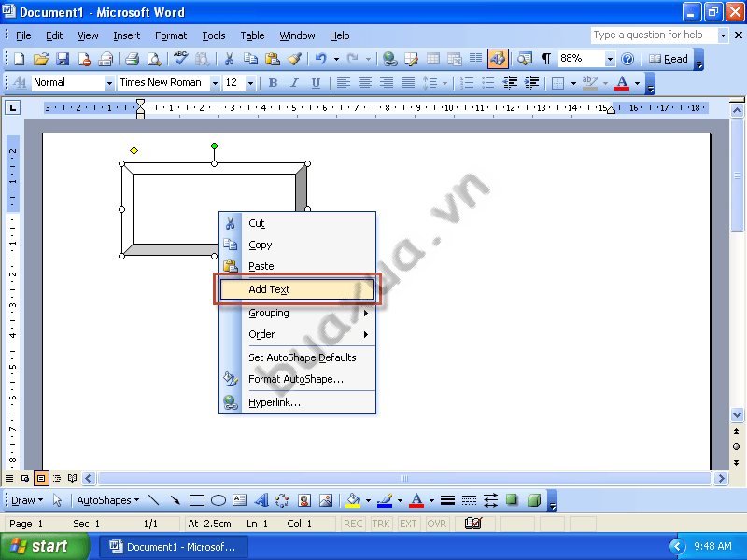Insert a Text Box from Drawing toolbar

(x=240, y=500)
